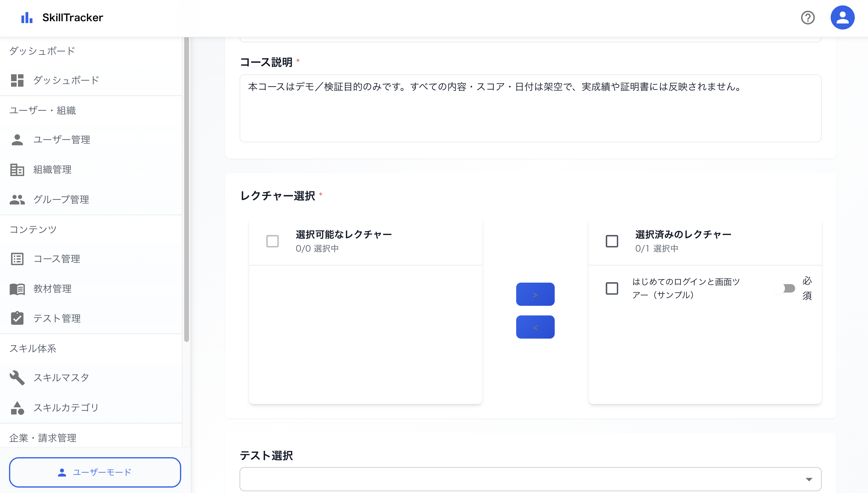Screen dimensions: 868x493
Task: Open グループ管理 via its people icon
Action: (17, 200)
